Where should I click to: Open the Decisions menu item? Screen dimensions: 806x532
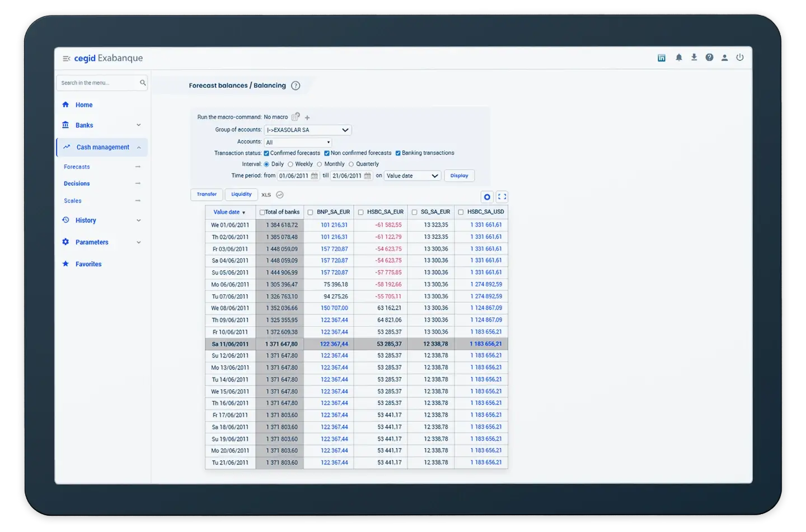click(x=77, y=183)
